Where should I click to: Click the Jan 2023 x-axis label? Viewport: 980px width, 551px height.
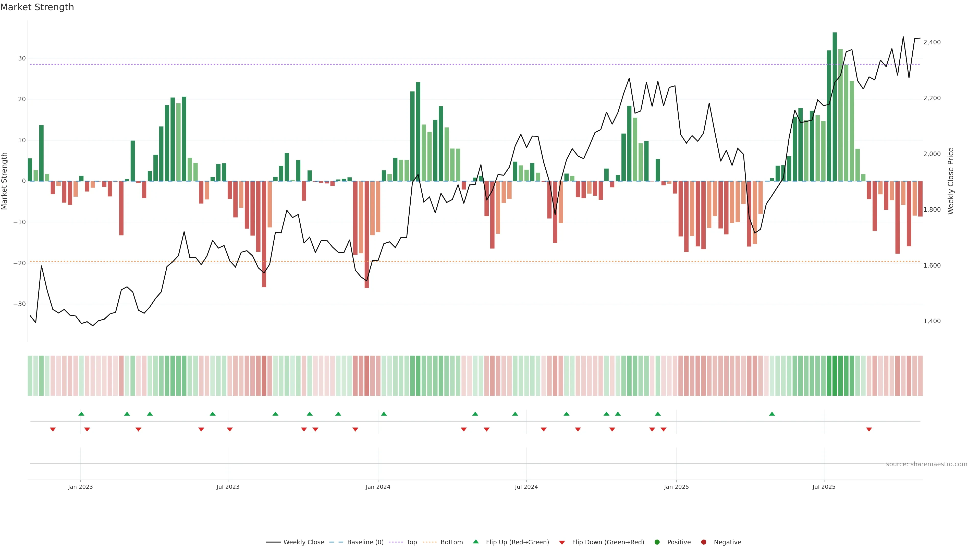tap(80, 487)
